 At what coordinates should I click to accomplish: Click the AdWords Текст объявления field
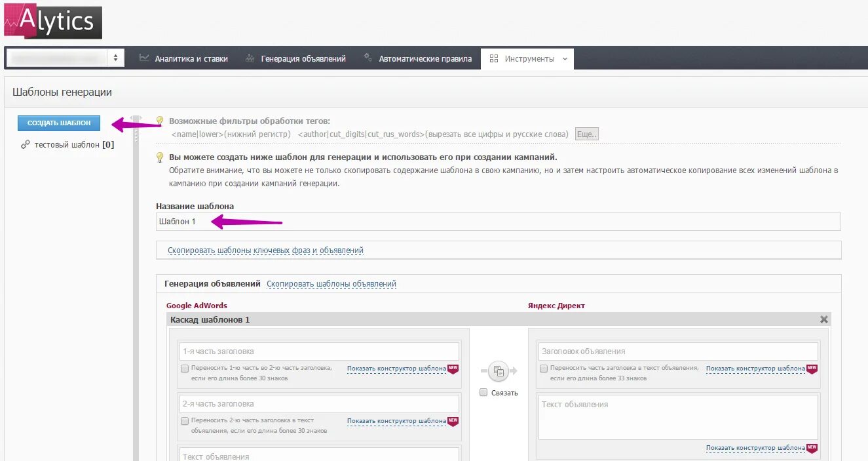point(319,454)
